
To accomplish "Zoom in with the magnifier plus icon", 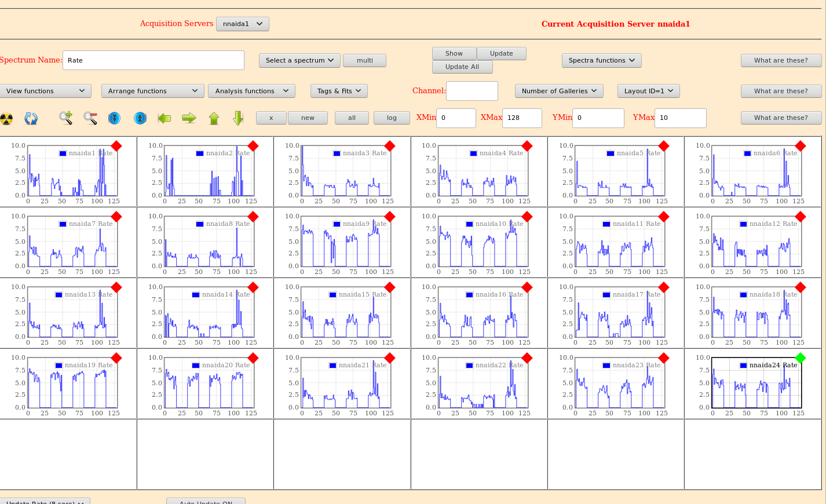I will 65,118.
